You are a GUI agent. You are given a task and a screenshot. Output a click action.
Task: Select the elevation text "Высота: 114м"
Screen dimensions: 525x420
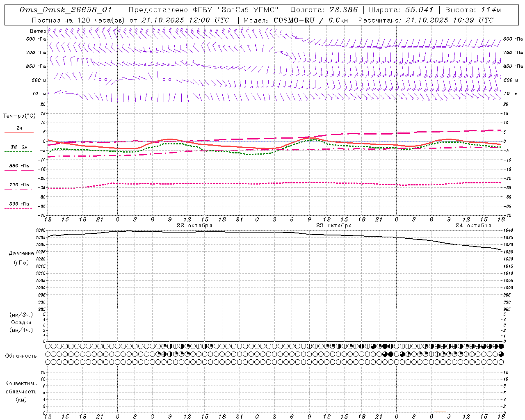coord(473,10)
